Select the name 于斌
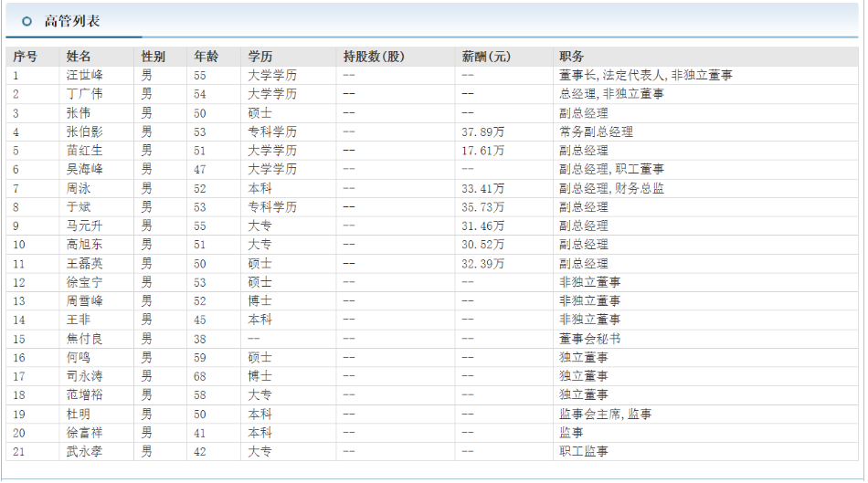 (x=79, y=207)
